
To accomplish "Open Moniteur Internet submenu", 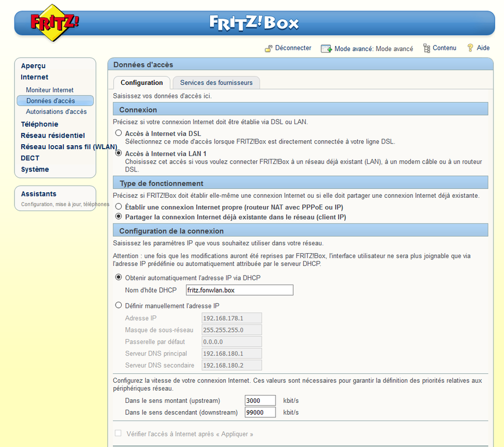I will [50, 90].
